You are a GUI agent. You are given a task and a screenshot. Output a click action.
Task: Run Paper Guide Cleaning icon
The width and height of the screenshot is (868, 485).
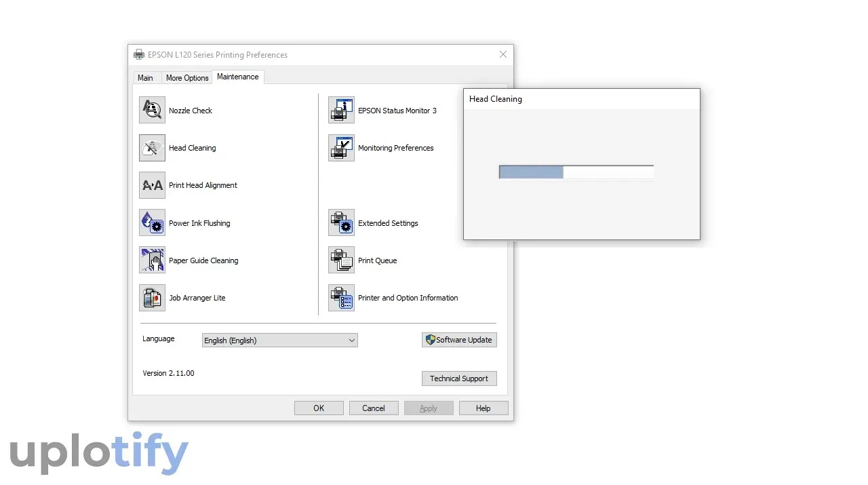click(152, 260)
